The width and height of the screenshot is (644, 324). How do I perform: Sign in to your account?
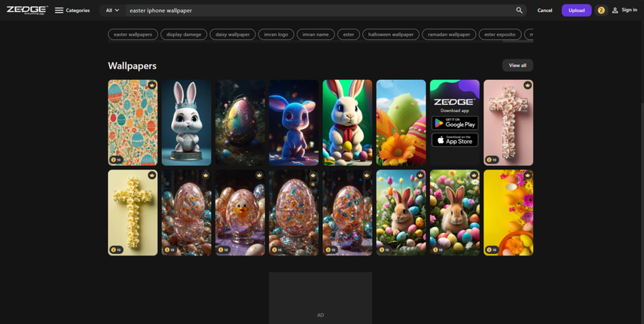[624, 10]
